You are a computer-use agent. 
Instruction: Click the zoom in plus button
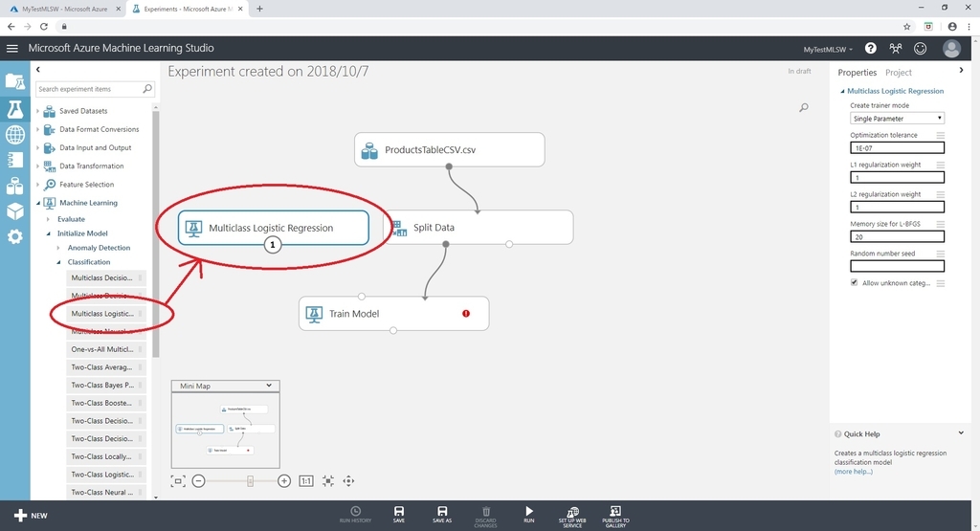tap(283, 481)
